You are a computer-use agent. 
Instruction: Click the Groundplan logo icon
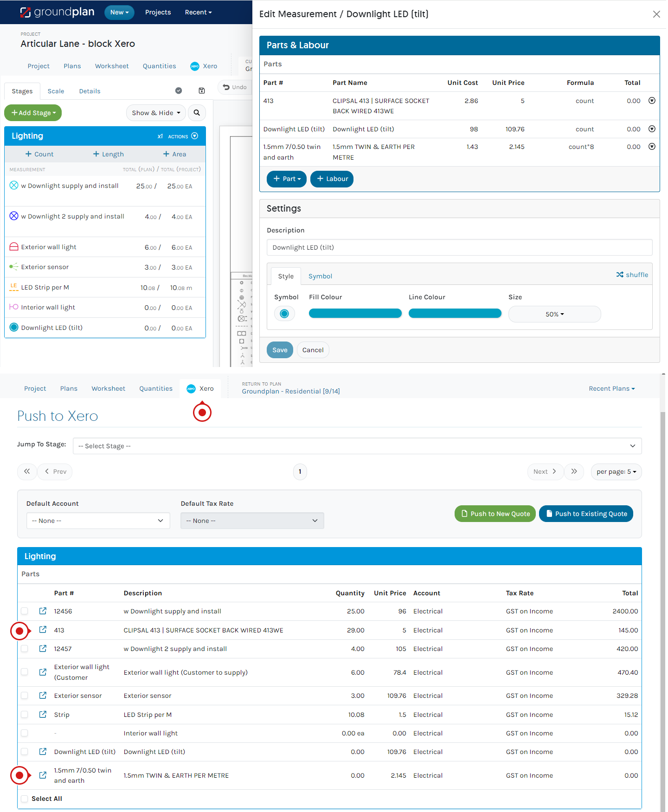click(25, 12)
